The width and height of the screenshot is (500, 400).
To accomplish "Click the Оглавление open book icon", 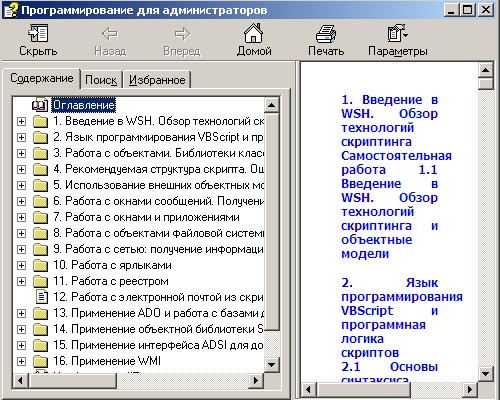I will (x=40, y=105).
